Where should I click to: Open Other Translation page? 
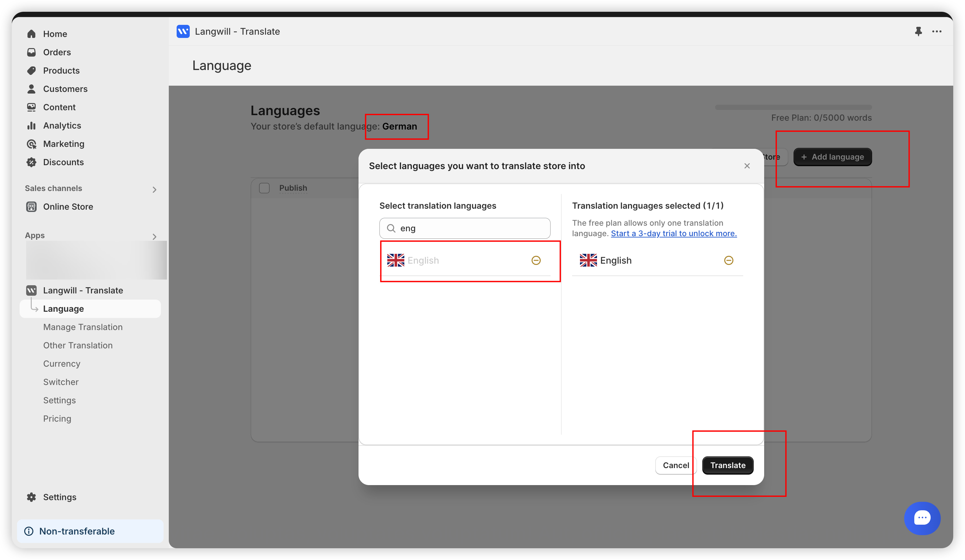tap(78, 345)
